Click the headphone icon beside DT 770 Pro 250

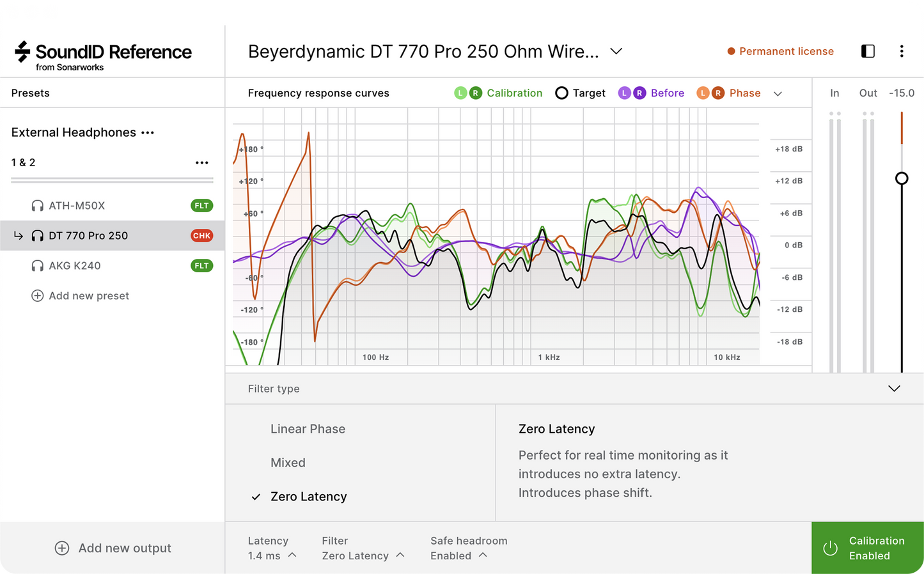point(38,236)
